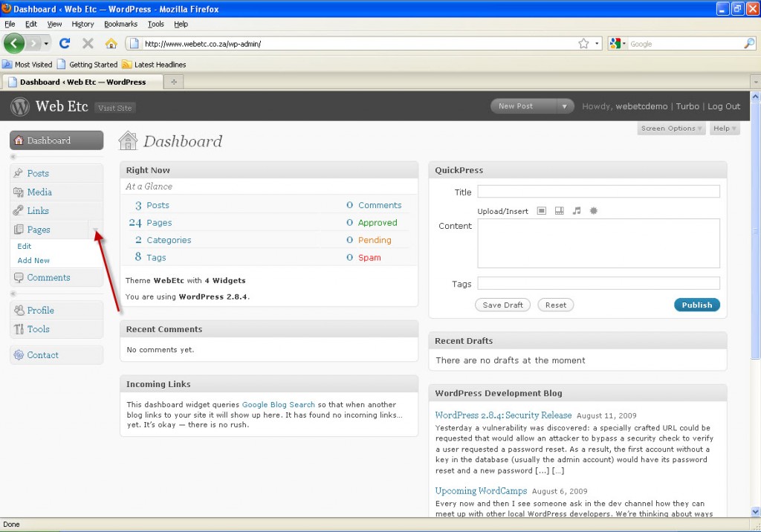Open a new tab with plus button
The width and height of the screenshot is (761, 532).
click(174, 82)
